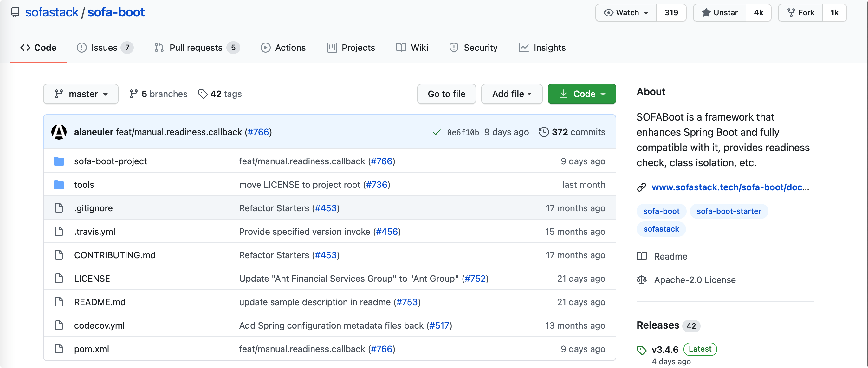Click the sofa-boot-project folder icon
Image resolution: width=868 pixels, height=368 pixels.
pyautogui.click(x=59, y=161)
